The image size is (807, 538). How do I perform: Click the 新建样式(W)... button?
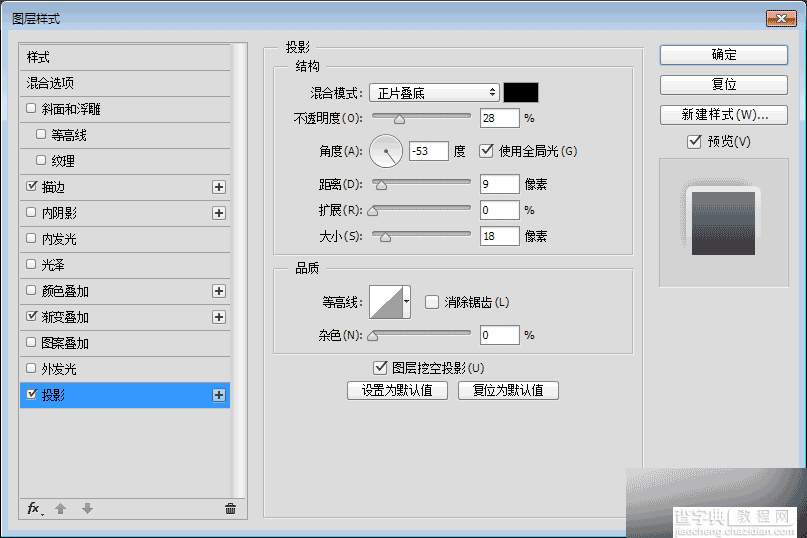click(724, 115)
